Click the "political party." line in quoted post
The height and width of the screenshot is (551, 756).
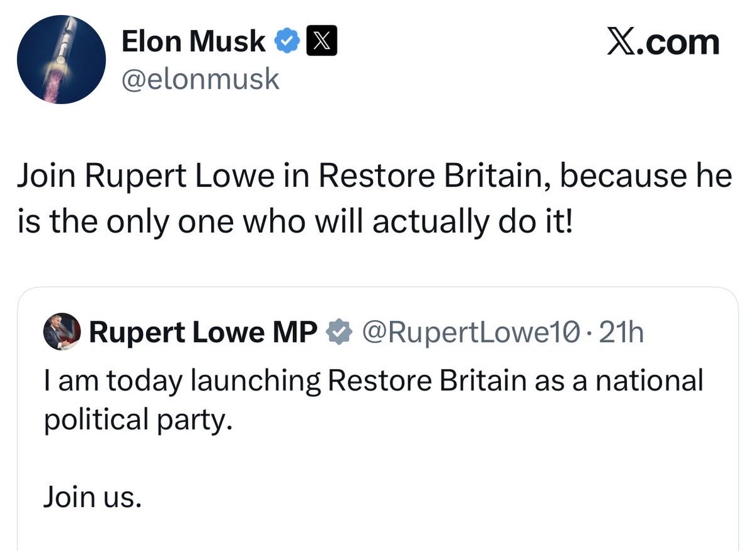[134, 419]
